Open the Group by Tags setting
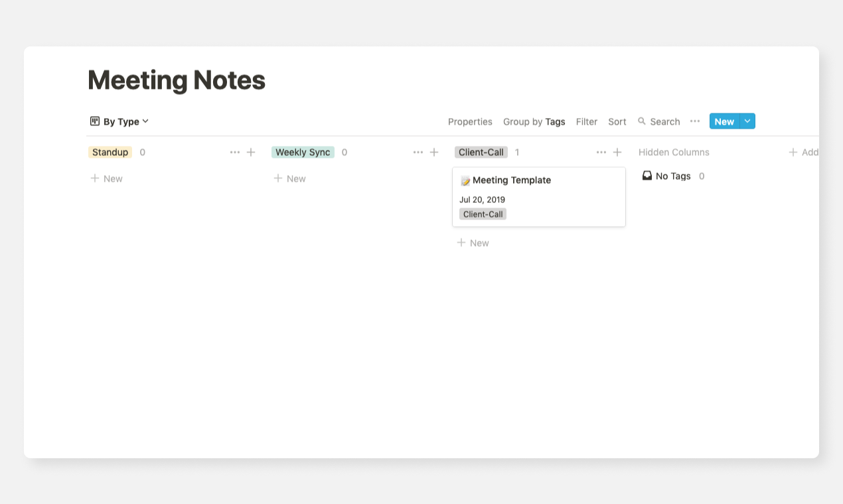Screen dimensions: 843x504 (534, 121)
